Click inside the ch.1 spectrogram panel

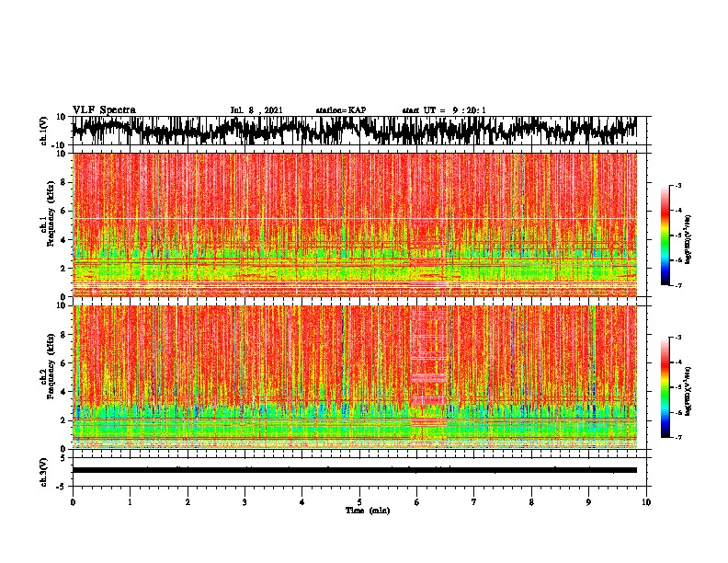(x=354, y=224)
